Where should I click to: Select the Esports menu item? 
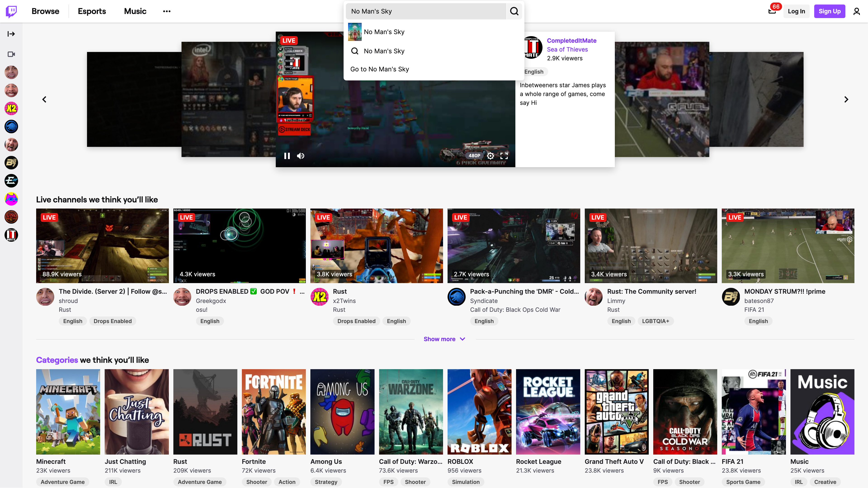[92, 11]
